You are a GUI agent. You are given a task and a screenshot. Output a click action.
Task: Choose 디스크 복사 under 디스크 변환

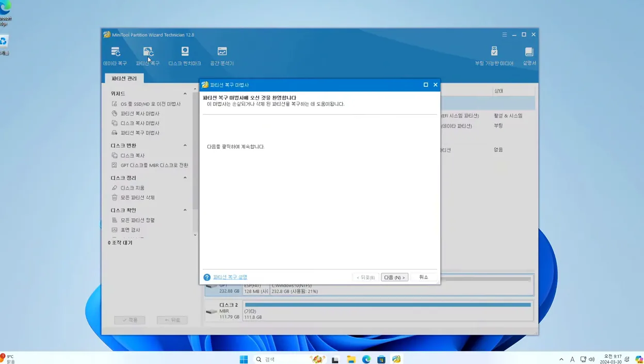click(x=128, y=155)
